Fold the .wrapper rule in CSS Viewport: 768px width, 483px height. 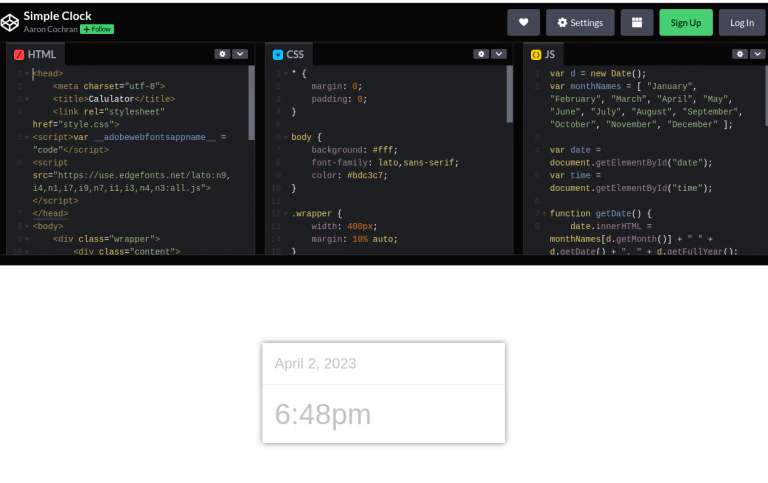[x=286, y=214]
